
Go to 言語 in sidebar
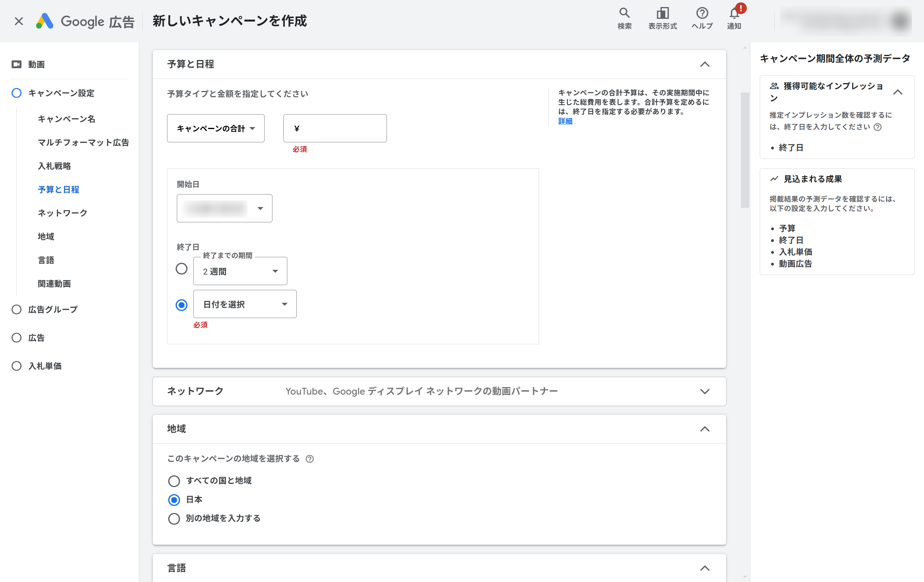pos(46,260)
